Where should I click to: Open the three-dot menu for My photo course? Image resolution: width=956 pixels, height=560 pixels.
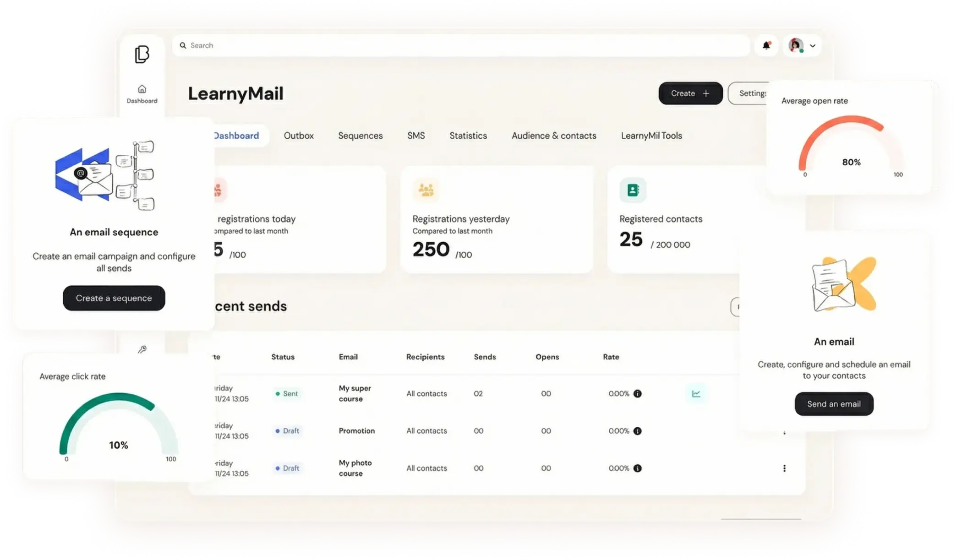coord(785,468)
